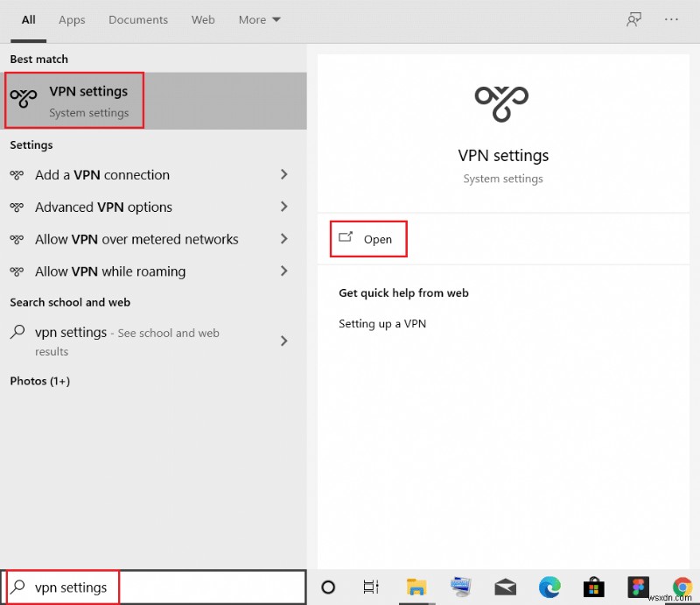
Task: Click the vpn settings search box
Action: (x=154, y=587)
